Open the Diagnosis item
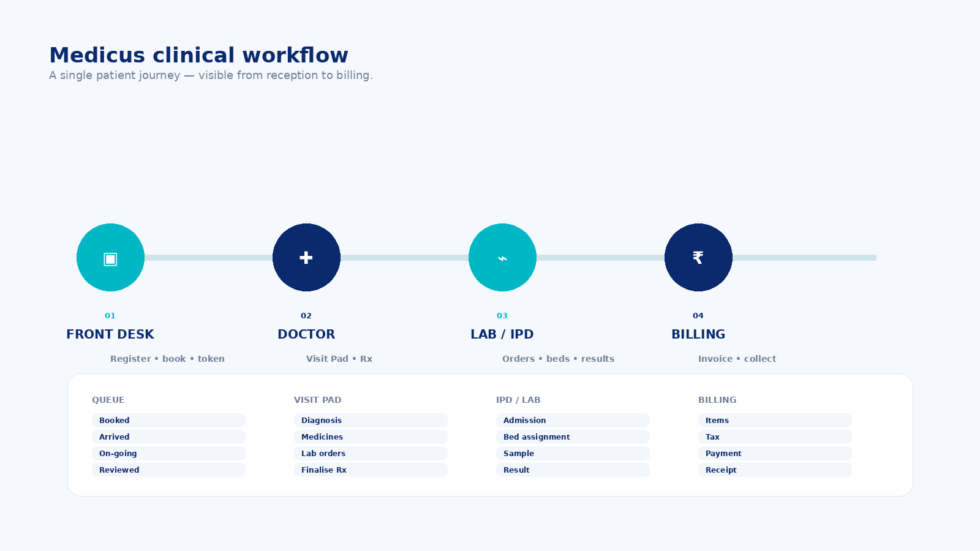Screen dimensions: 980x551 pyautogui.click(x=371, y=420)
